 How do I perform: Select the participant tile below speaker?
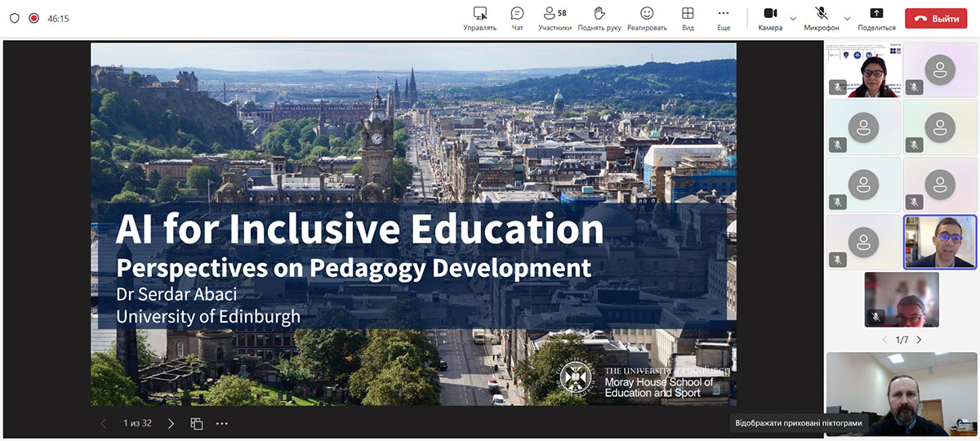(902, 299)
